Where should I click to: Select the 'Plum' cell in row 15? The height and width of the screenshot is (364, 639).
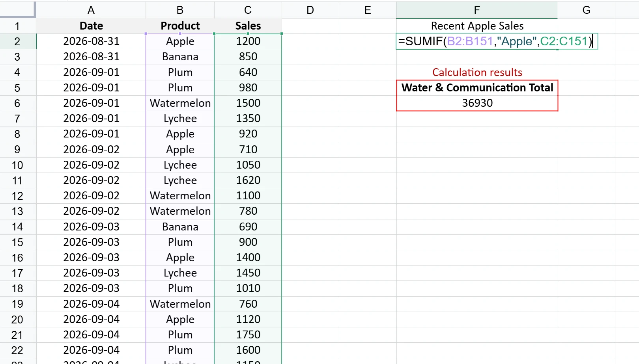(x=180, y=242)
